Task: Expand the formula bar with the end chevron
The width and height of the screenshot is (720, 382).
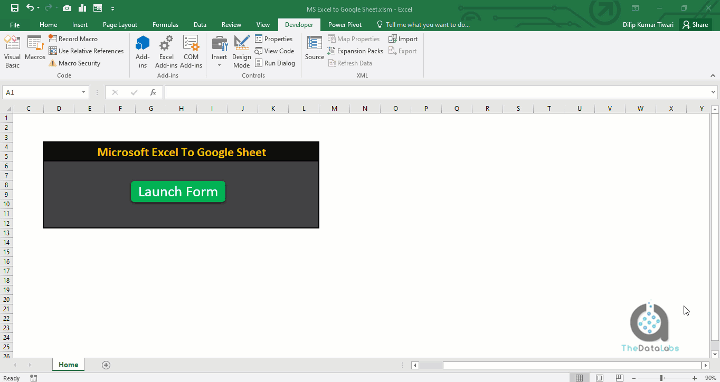Action: pyautogui.click(x=713, y=92)
